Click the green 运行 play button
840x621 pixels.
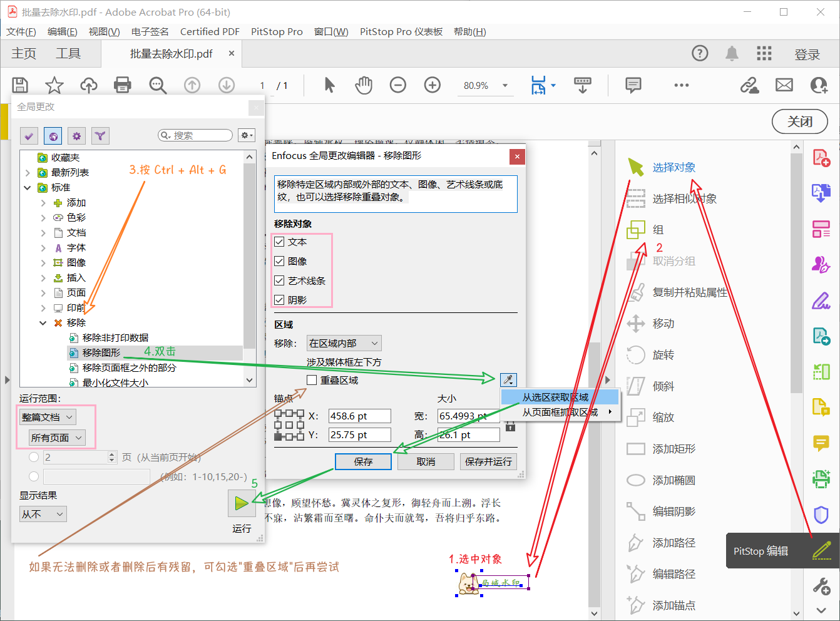[242, 503]
